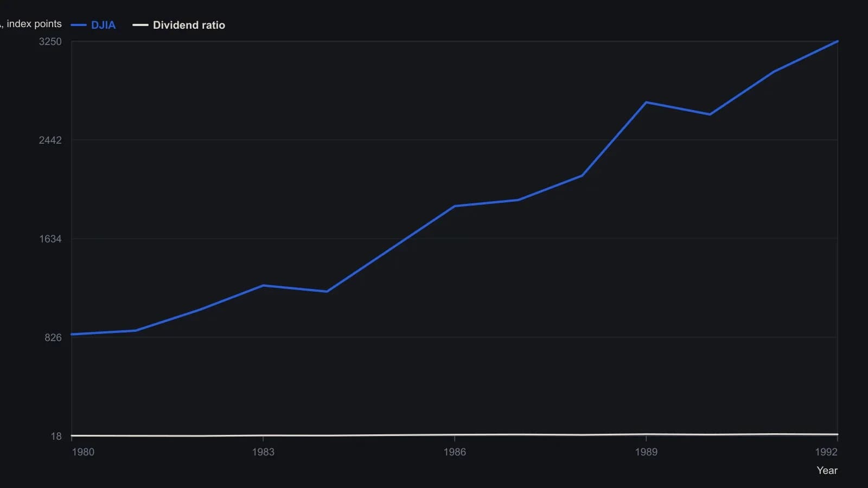Click the 3250 y-axis label
868x488 pixels.
coord(50,42)
